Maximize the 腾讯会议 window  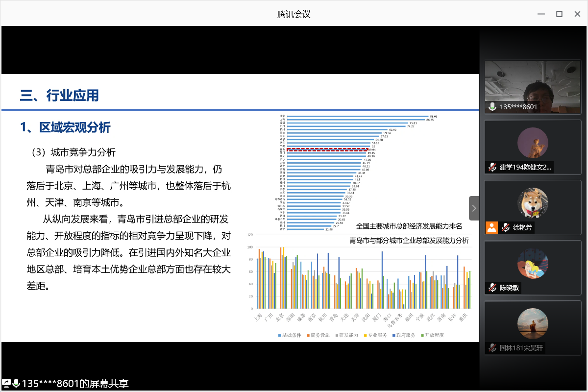pos(559,14)
